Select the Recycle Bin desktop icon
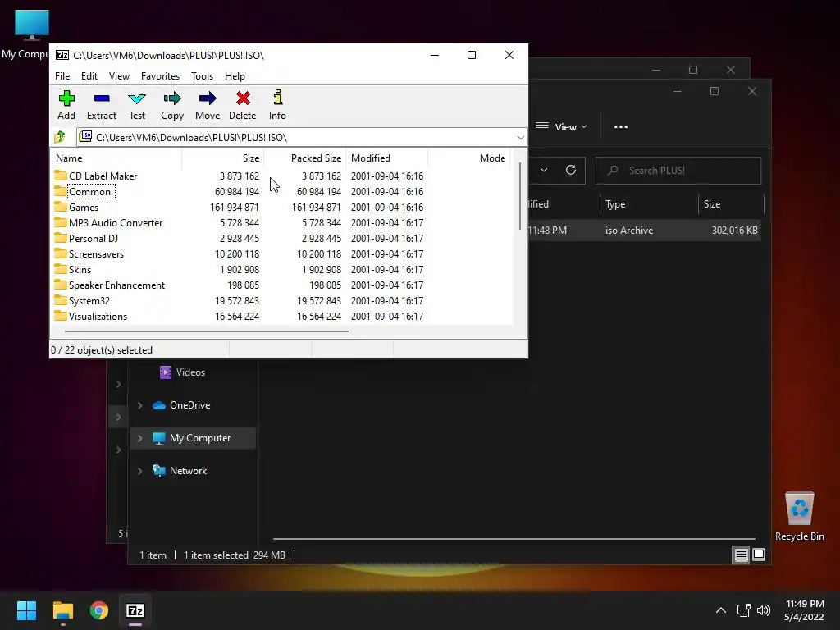This screenshot has width=840, height=630. pos(799,516)
